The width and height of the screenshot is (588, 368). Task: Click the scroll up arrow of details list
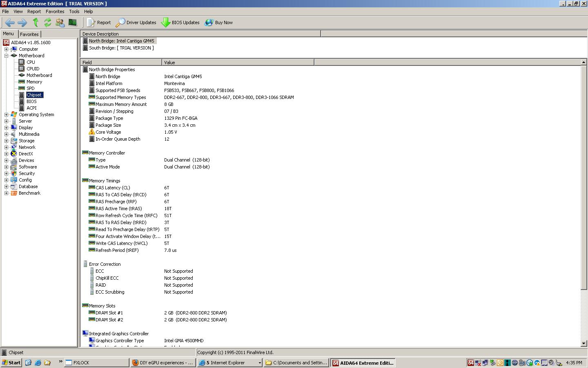(584, 62)
